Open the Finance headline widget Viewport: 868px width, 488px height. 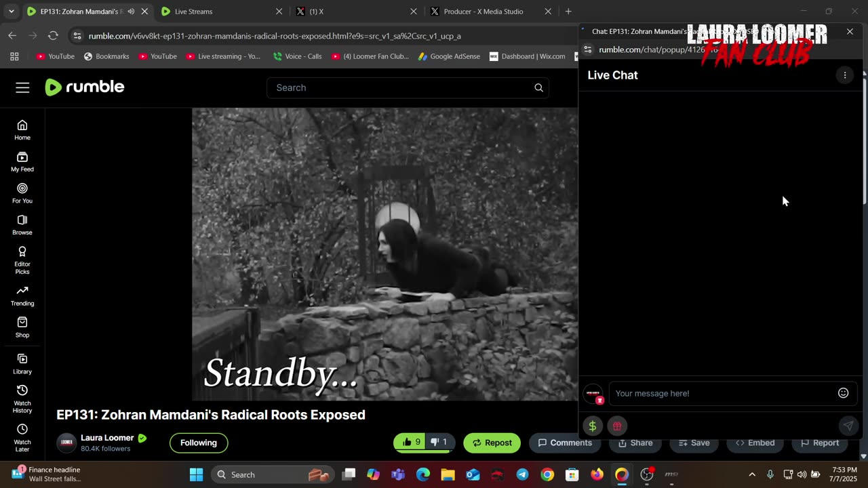tap(47, 474)
